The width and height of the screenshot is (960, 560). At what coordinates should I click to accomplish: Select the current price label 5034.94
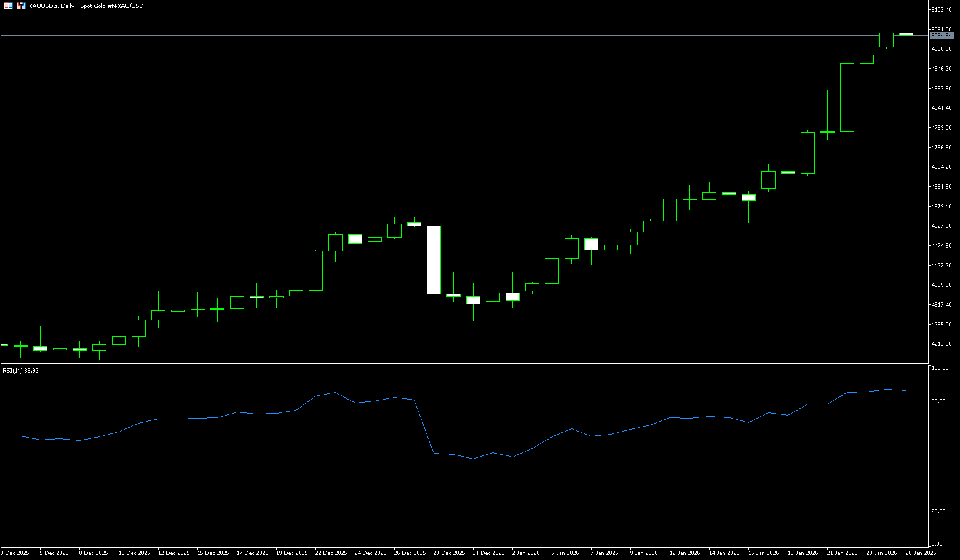click(x=942, y=36)
